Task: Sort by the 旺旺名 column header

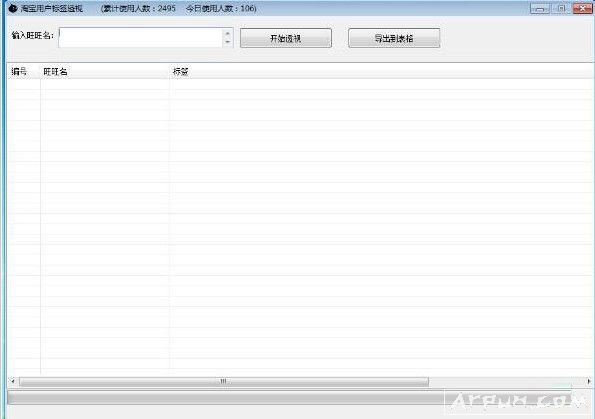Action: tap(105, 71)
